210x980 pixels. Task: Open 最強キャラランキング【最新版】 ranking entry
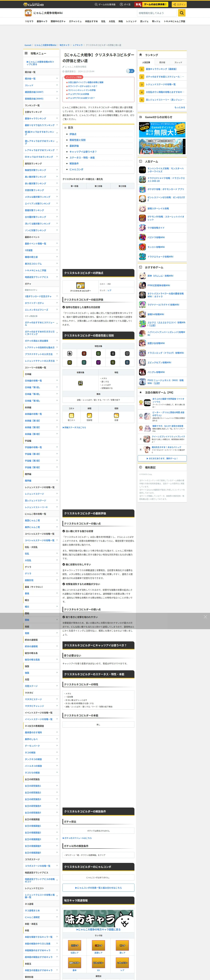(161, 69)
